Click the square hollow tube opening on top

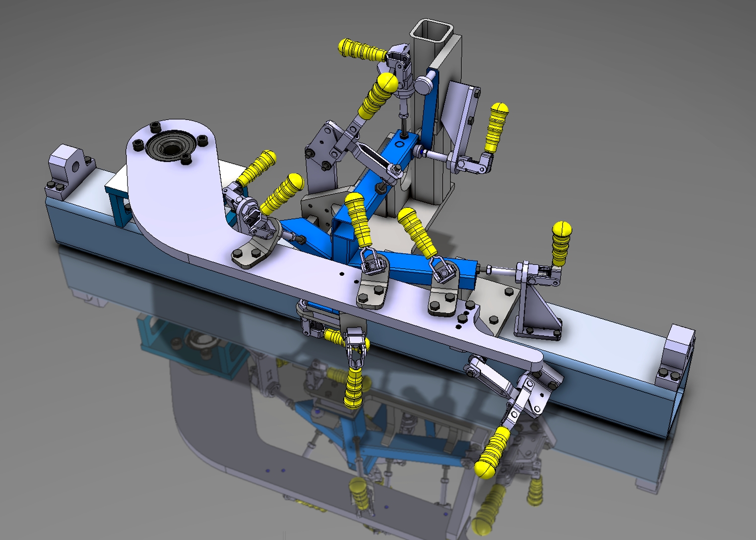pyautogui.click(x=429, y=31)
